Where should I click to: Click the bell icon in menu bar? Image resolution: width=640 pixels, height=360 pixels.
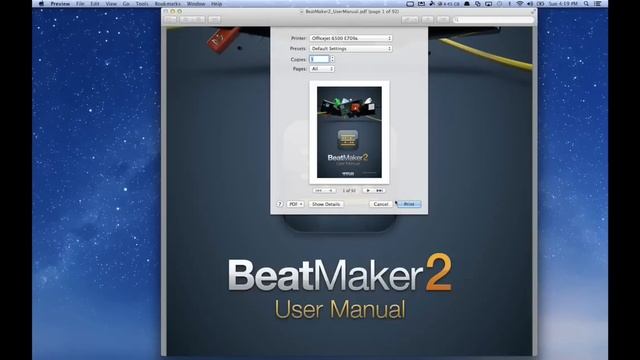tap(467, 4)
